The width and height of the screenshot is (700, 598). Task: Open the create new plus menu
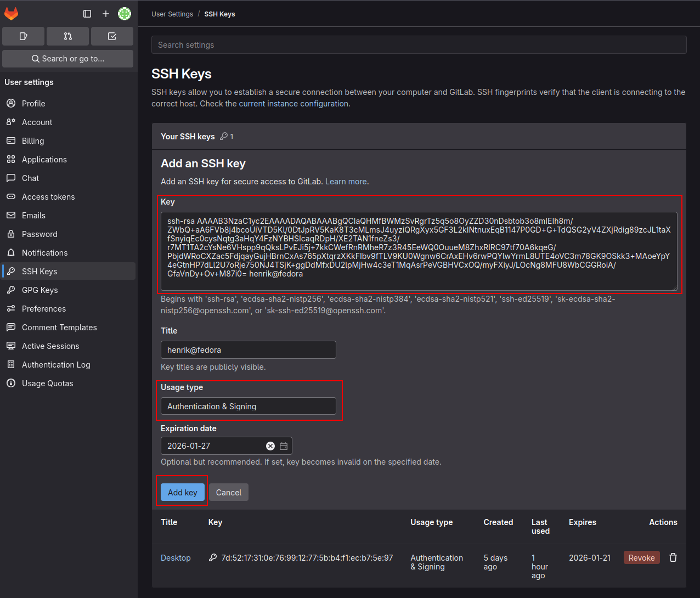106,14
